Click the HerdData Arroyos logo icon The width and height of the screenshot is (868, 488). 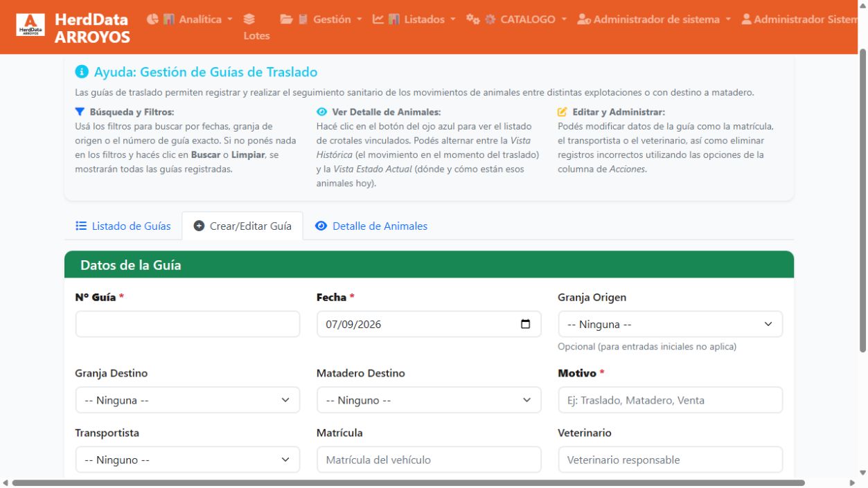click(30, 25)
